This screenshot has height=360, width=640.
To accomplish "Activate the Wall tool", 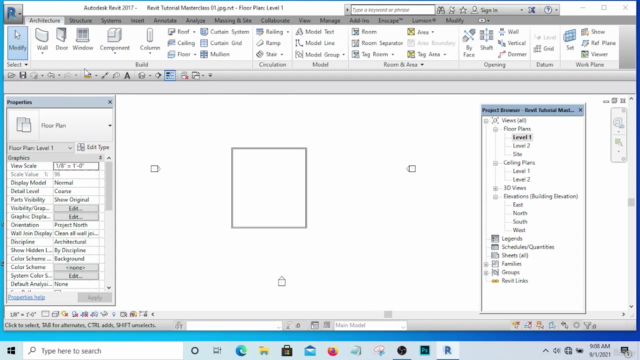I will coord(42,41).
